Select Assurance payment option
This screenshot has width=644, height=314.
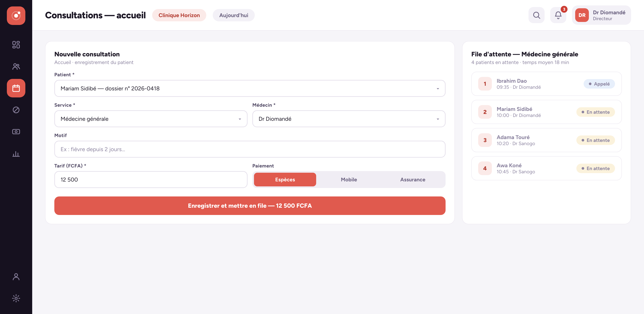click(x=413, y=180)
